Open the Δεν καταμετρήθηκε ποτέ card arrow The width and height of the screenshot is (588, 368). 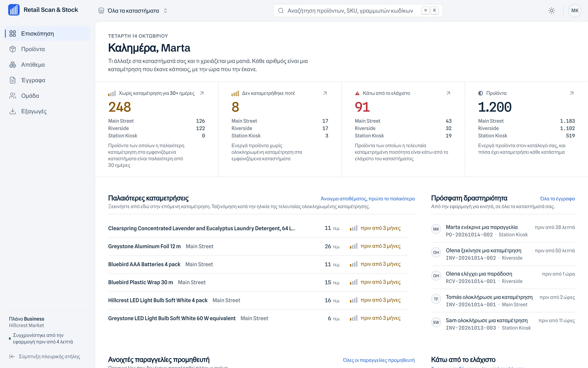click(325, 93)
